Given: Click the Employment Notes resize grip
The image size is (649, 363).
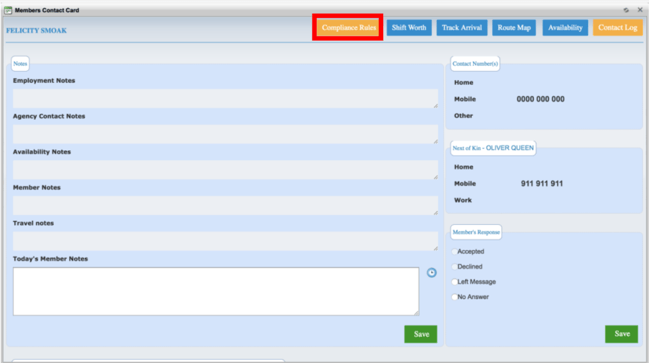Looking at the screenshot, I should point(435,106).
